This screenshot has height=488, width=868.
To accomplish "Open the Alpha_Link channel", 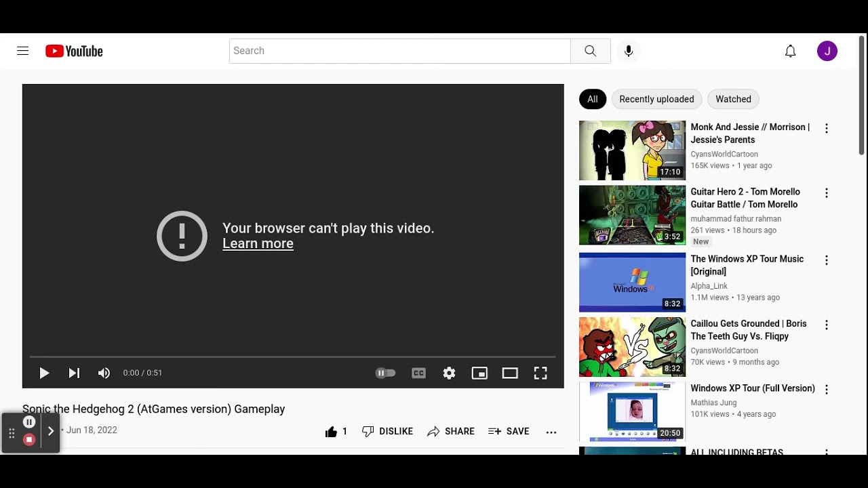I will coord(709,286).
